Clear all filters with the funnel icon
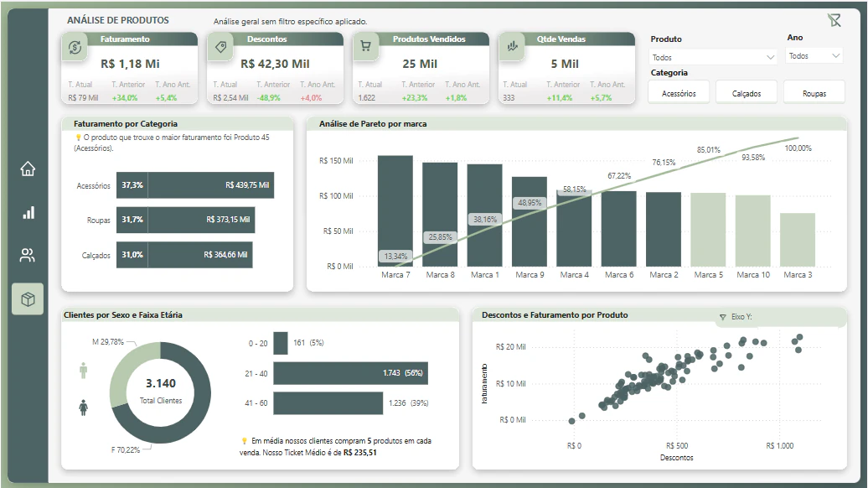The height and width of the screenshot is (488, 868). point(834,20)
